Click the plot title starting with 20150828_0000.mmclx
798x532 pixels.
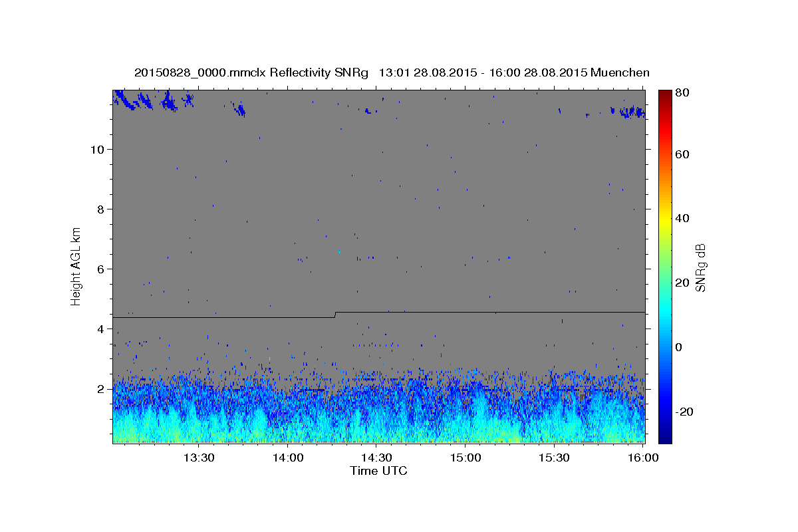392,72
